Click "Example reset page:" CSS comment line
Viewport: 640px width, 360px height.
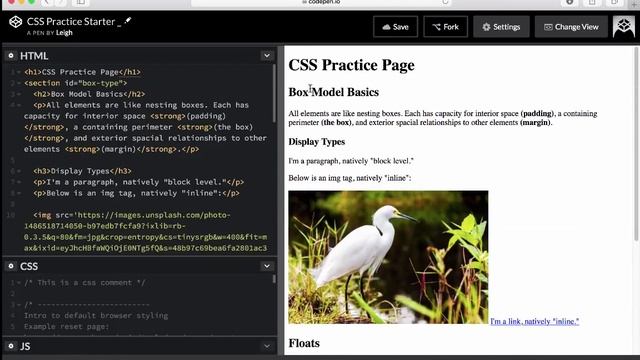coord(67,327)
